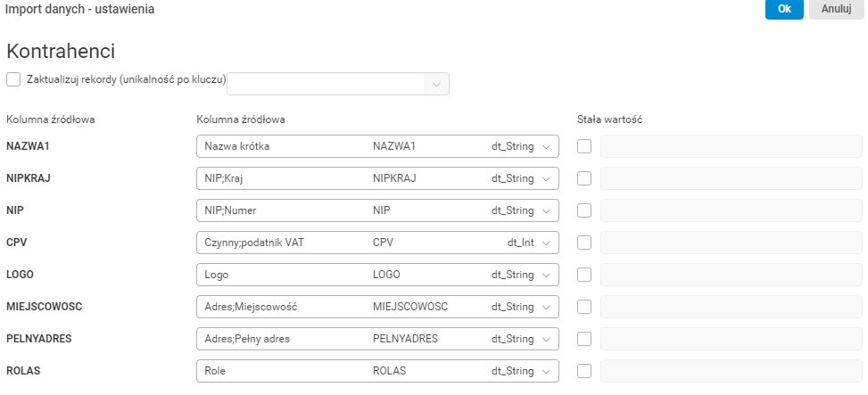
Task: Enable Zaktualizuj rekordy checkbox
Action: coord(13,80)
